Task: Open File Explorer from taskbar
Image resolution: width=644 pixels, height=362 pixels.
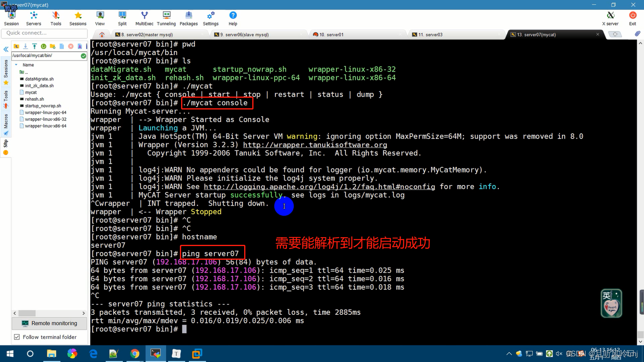Action: point(51,354)
